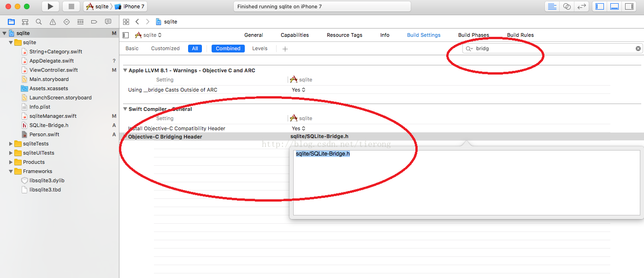644x278 pixels.
Task: Open the sqlite target popup menu
Action: (x=148, y=35)
